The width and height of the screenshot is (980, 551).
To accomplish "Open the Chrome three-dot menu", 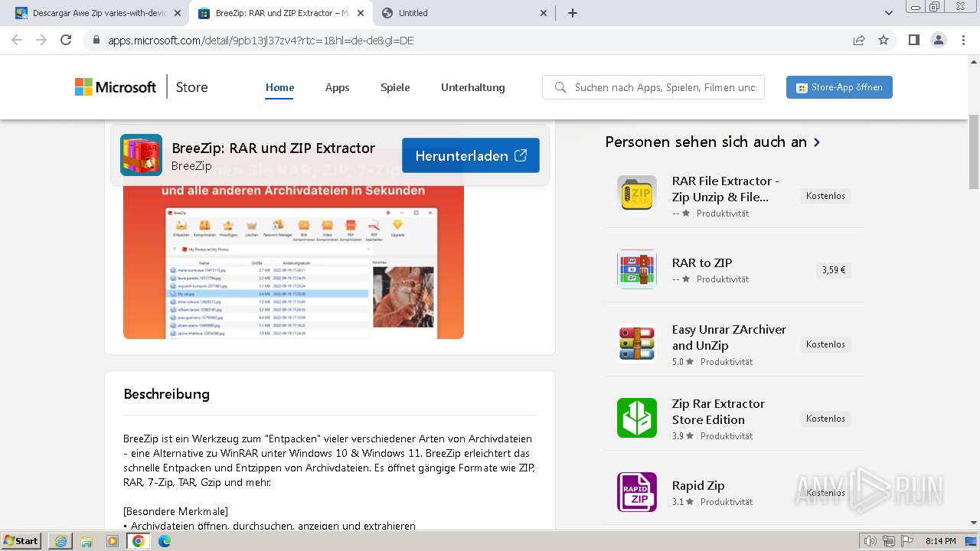I will pos(963,40).
